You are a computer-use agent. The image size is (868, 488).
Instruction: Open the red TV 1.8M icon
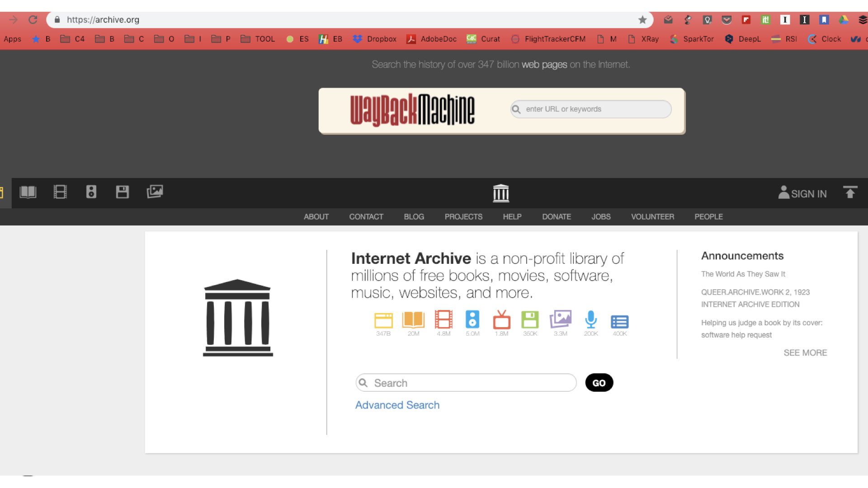click(501, 319)
